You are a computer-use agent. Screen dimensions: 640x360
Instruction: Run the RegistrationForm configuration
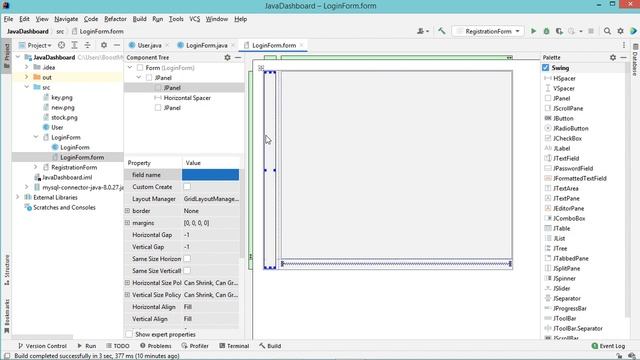tap(533, 31)
